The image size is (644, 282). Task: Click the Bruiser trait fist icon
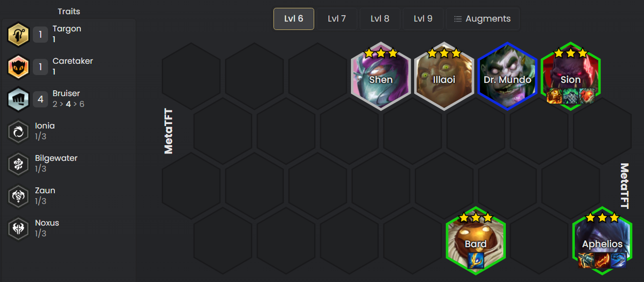point(19,99)
